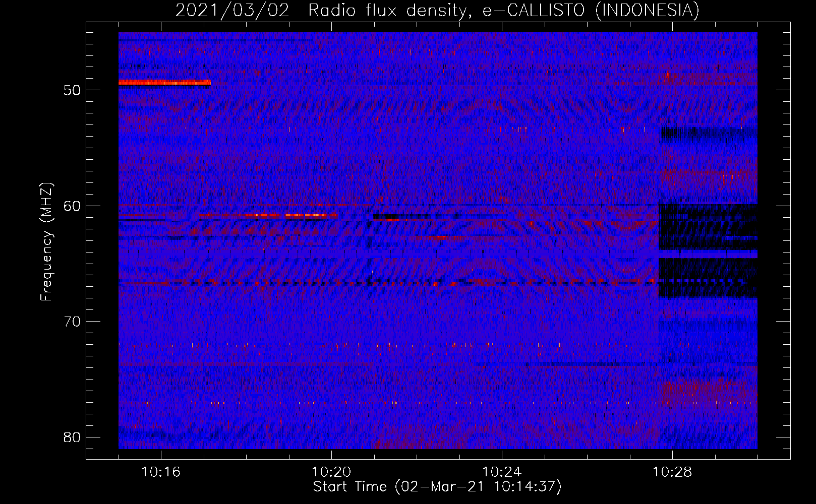Click the 10:20 time tick label
816x504 pixels.
331,472
